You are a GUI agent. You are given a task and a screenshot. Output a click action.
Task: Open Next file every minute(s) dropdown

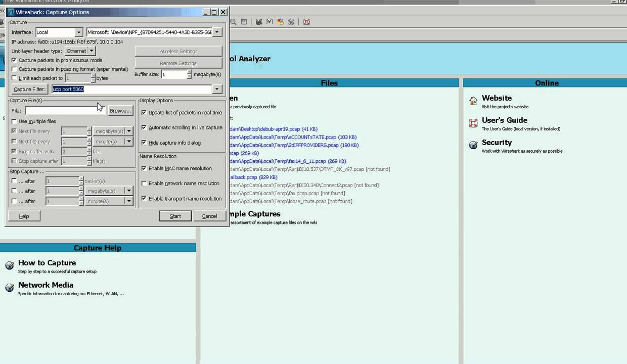113,142
